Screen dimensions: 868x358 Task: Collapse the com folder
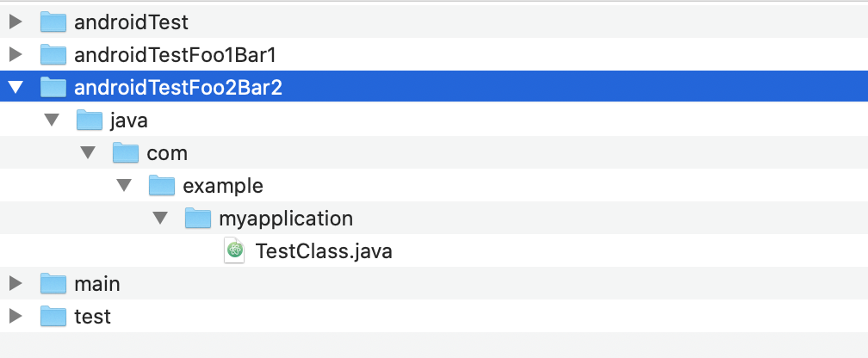pos(87,152)
